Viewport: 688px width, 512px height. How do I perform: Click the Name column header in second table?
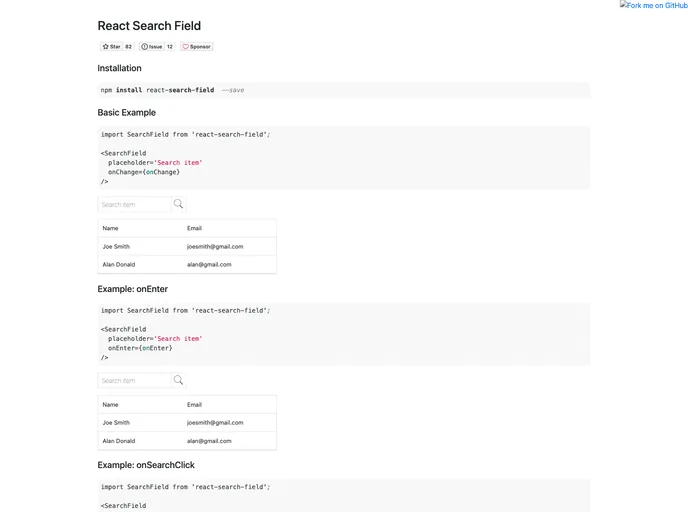coord(110,405)
